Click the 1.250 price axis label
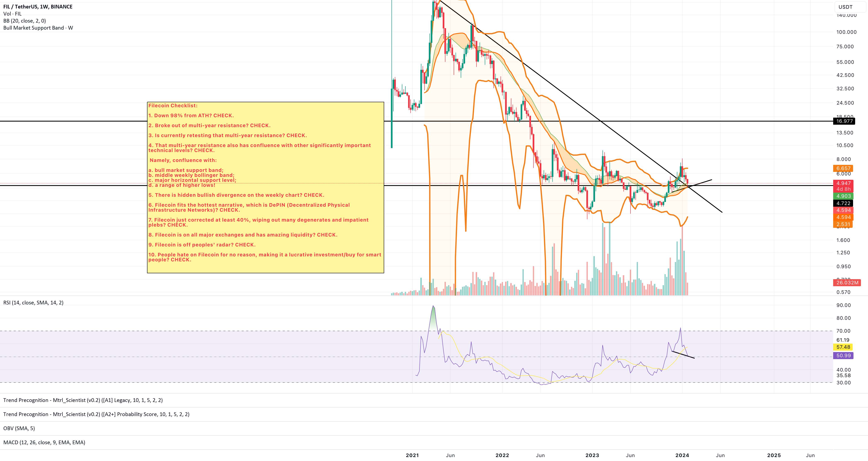The image size is (868, 461). pos(843,253)
